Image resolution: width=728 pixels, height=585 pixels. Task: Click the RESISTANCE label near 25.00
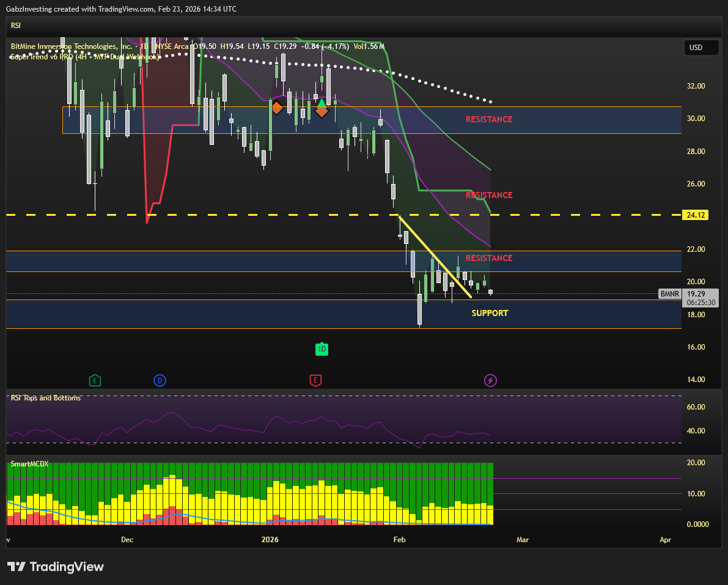489,195
